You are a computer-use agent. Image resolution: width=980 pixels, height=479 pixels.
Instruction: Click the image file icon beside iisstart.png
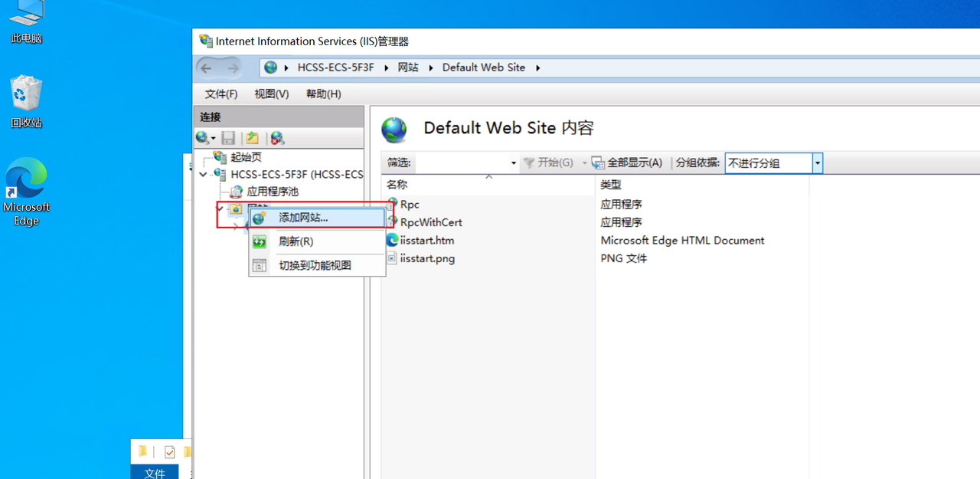pos(392,258)
